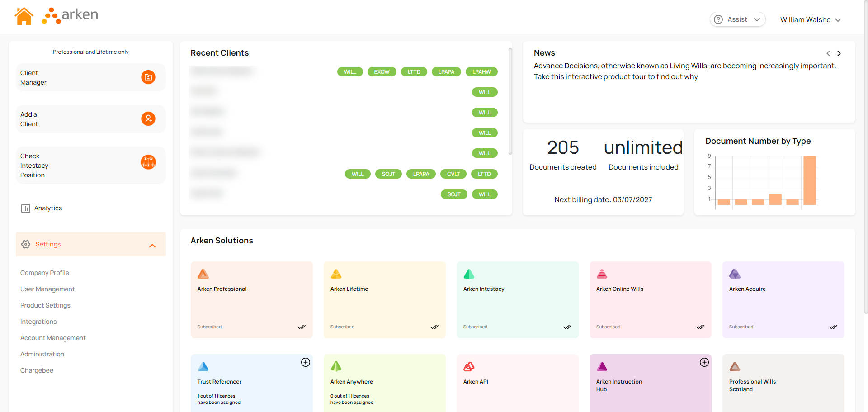This screenshot has height=412, width=868.
Task: Go to User Management
Action: [47, 289]
